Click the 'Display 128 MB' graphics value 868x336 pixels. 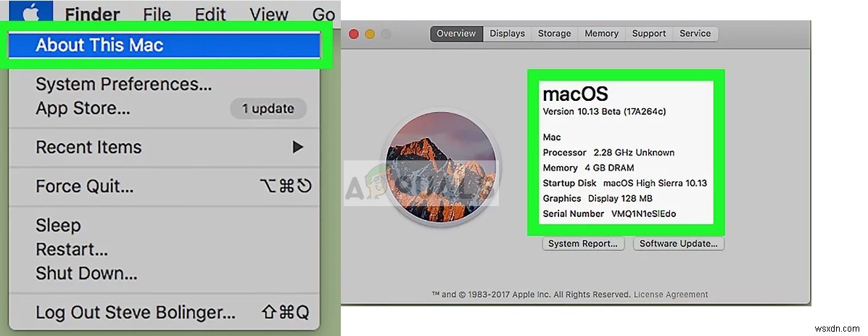(620, 198)
